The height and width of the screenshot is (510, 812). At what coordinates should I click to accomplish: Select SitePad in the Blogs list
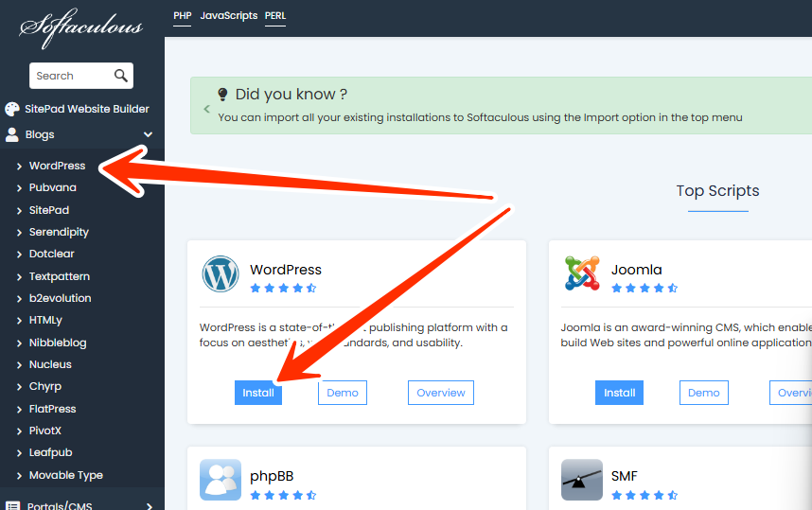pos(49,210)
